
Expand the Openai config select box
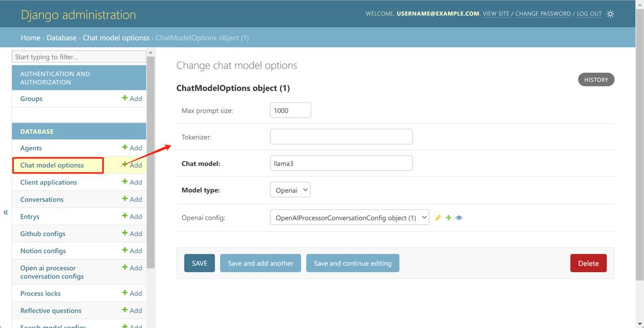click(349, 218)
